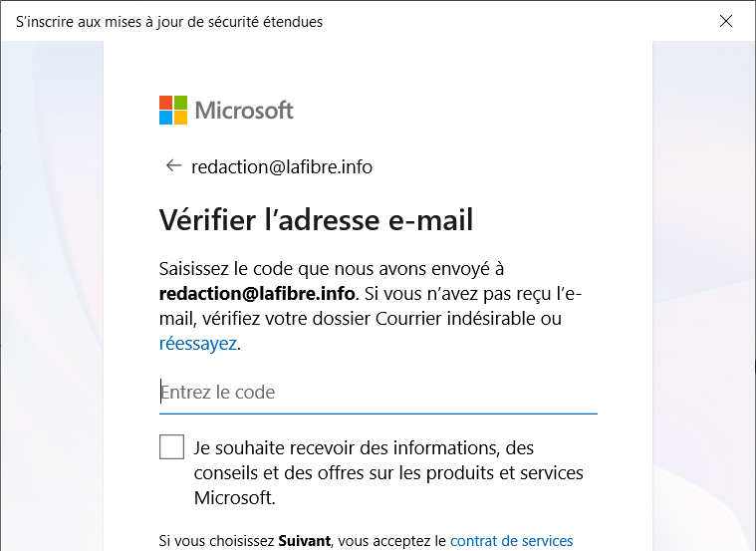Follow the "réessayez" link
The width and height of the screenshot is (756, 551).
point(198,344)
